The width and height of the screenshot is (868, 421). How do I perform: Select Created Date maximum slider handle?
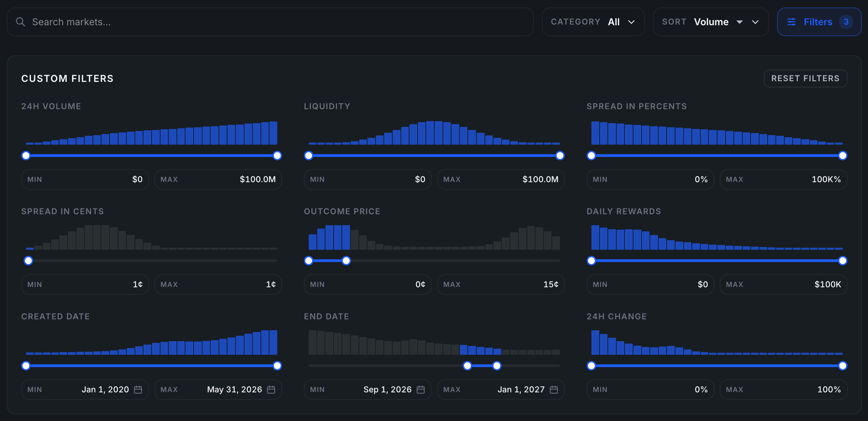click(x=277, y=366)
